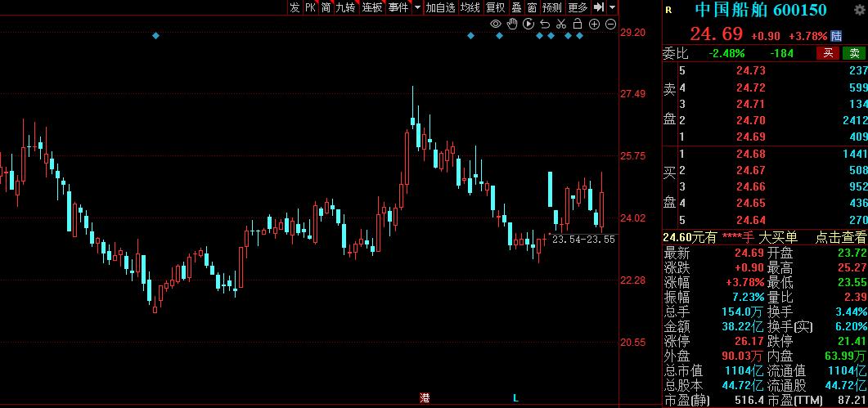This screenshot has height=408, width=868.
Task: Toggle the chart lock icon
Action: [578, 25]
